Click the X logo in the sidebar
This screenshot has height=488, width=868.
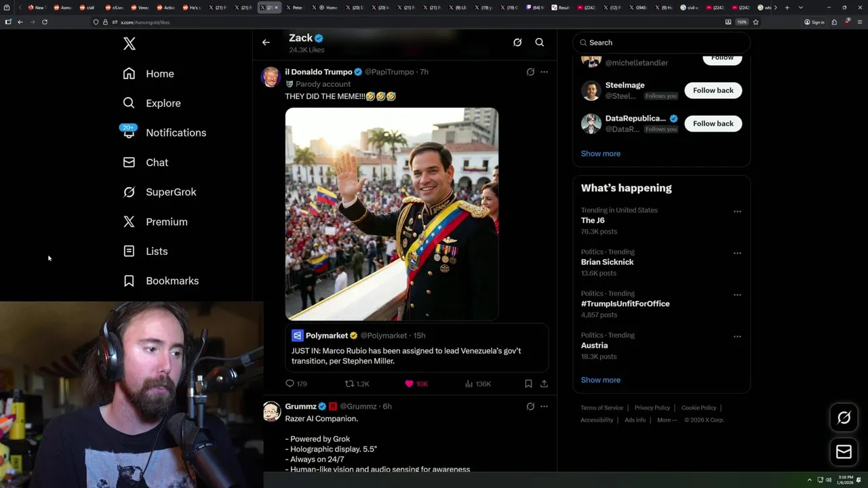(x=130, y=44)
